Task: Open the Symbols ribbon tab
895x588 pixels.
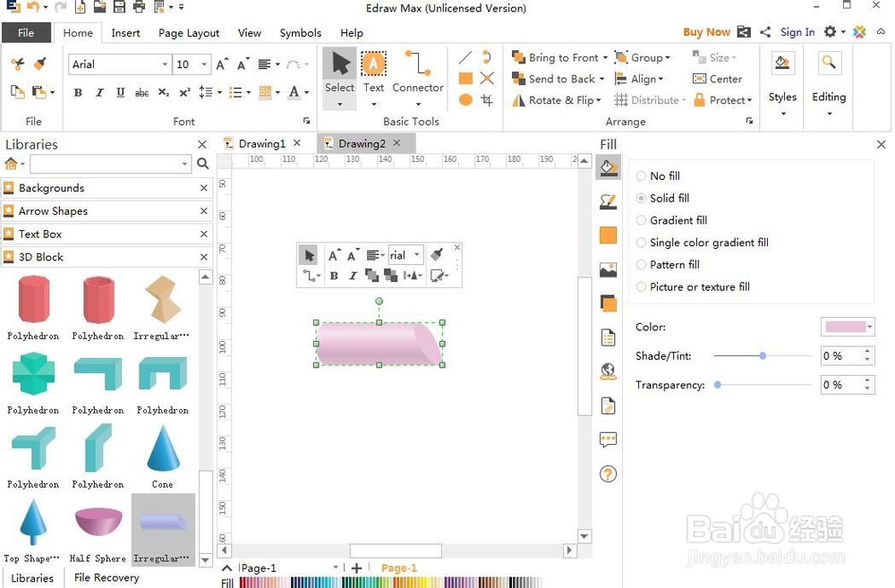Action: pos(300,33)
